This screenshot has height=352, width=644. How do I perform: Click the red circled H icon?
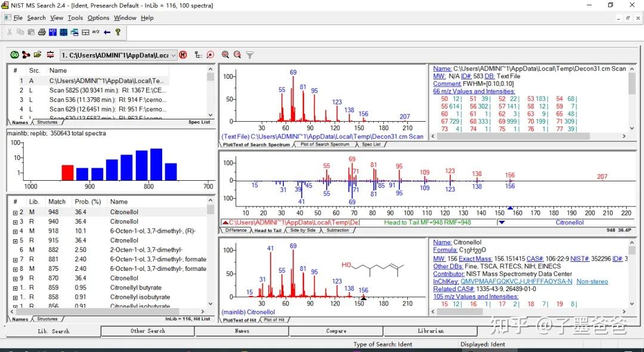pos(183,55)
